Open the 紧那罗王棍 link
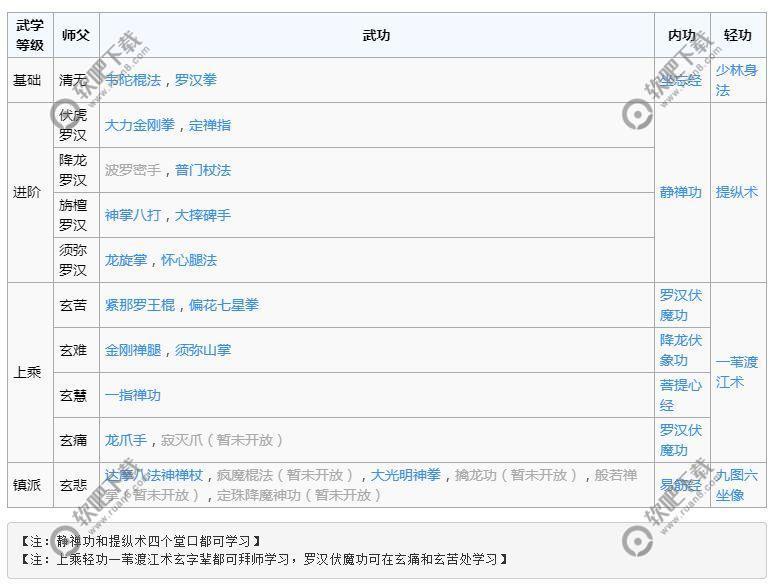 [140, 305]
